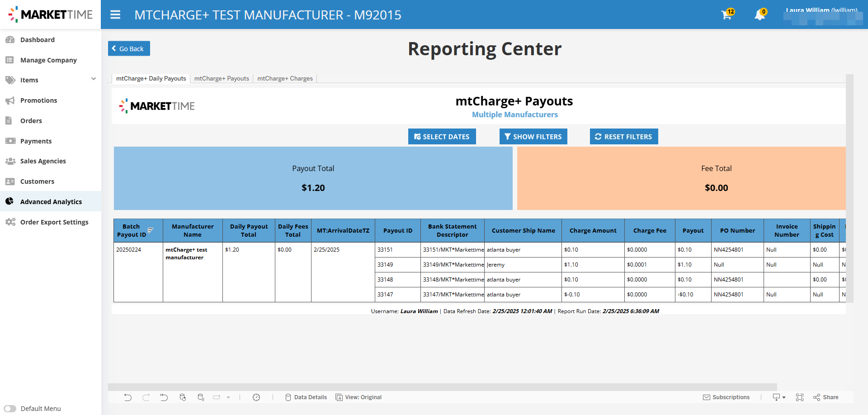The height and width of the screenshot is (415, 868).
Task: Open the notifications bell icon
Action: pos(760,15)
